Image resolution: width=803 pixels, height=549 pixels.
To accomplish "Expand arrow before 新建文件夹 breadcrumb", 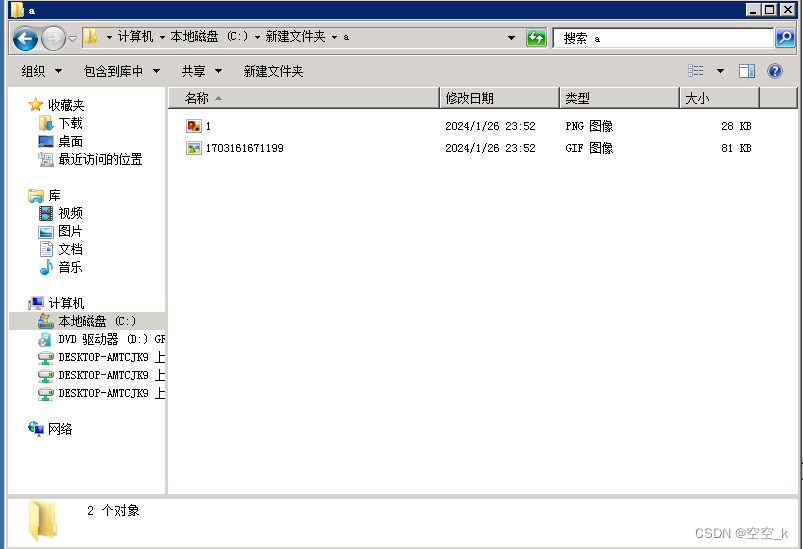I will coord(257,37).
